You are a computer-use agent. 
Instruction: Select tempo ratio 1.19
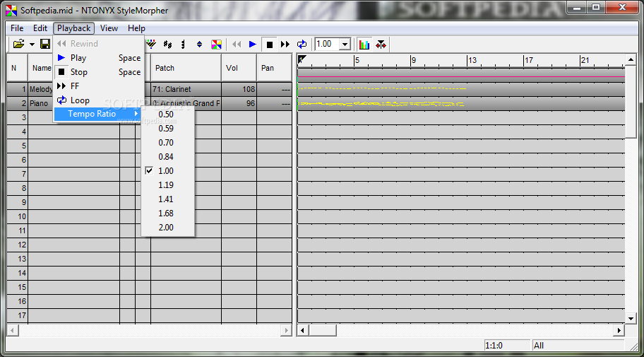[167, 185]
